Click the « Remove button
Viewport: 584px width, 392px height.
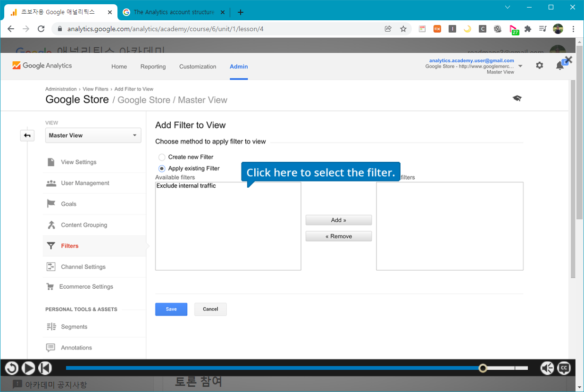click(x=339, y=236)
